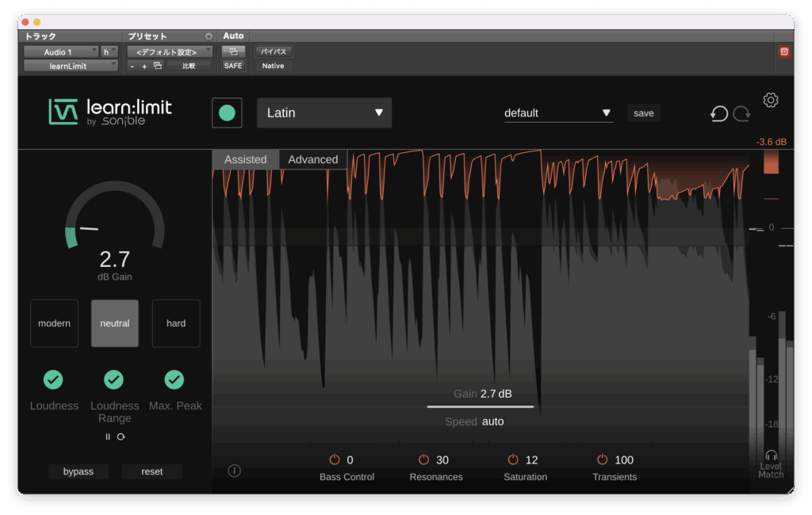Screen dimensions: 812x515
Task: Open the Latin genre profile dropdown
Action: [x=324, y=113]
